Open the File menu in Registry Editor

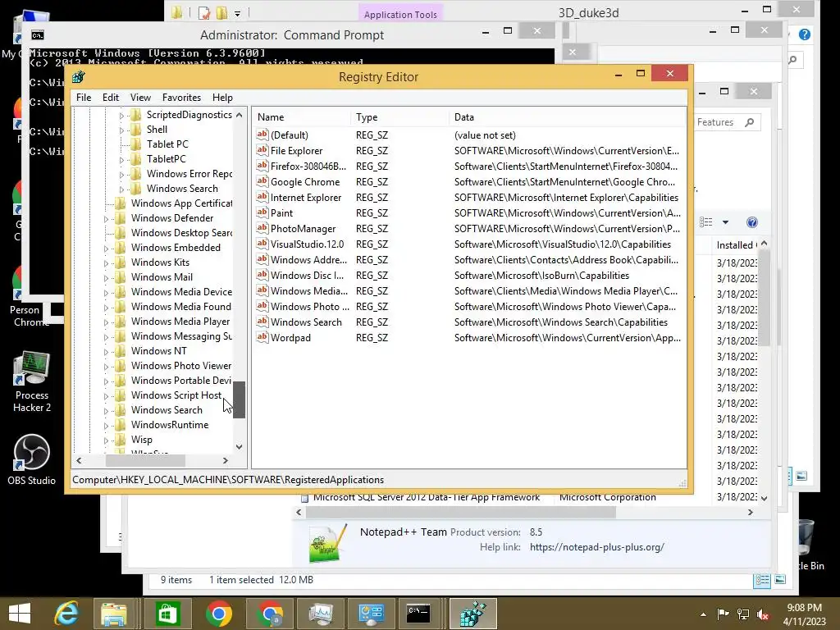pyautogui.click(x=84, y=98)
